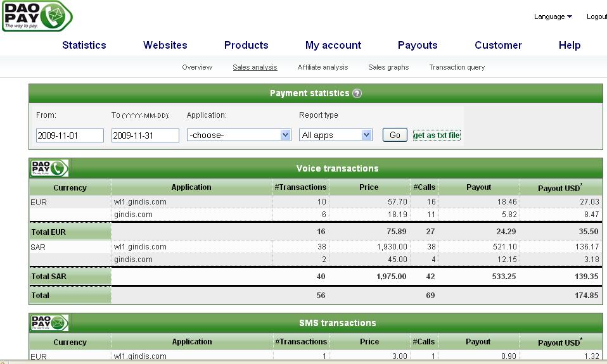Click the Voice transactions section title
Viewport: 607px width, 364px height.
coord(337,168)
